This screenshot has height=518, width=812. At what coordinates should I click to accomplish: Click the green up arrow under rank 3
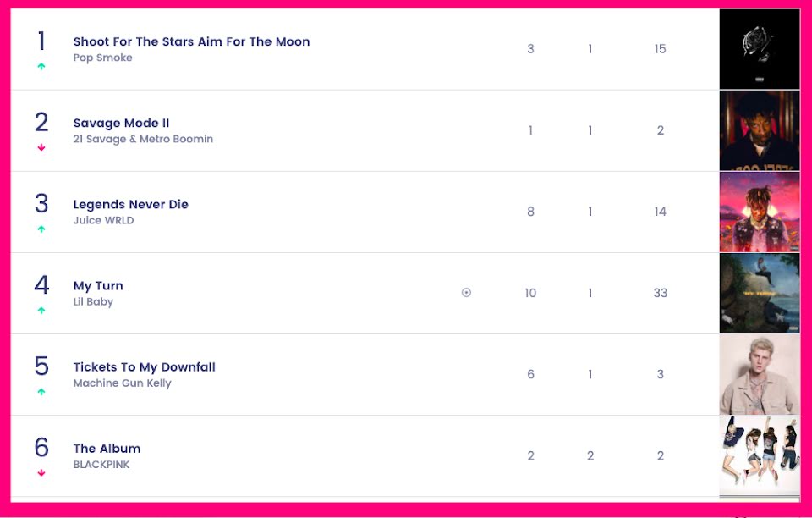pyautogui.click(x=41, y=229)
